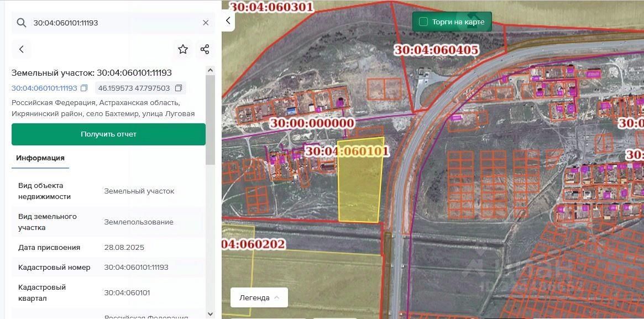
Task: Click the Кадастровый квартал value 30:04:060101
Action: [x=127, y=292]
